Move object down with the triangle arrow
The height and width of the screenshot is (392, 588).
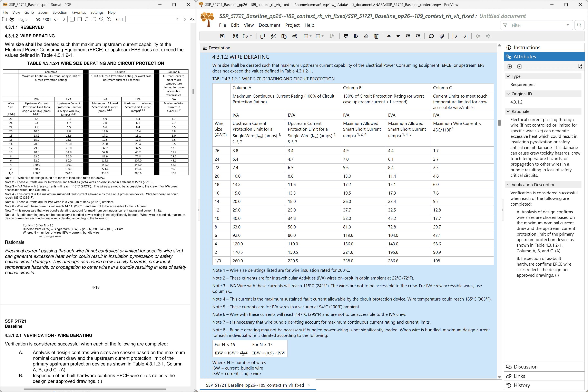click(398, 37)
